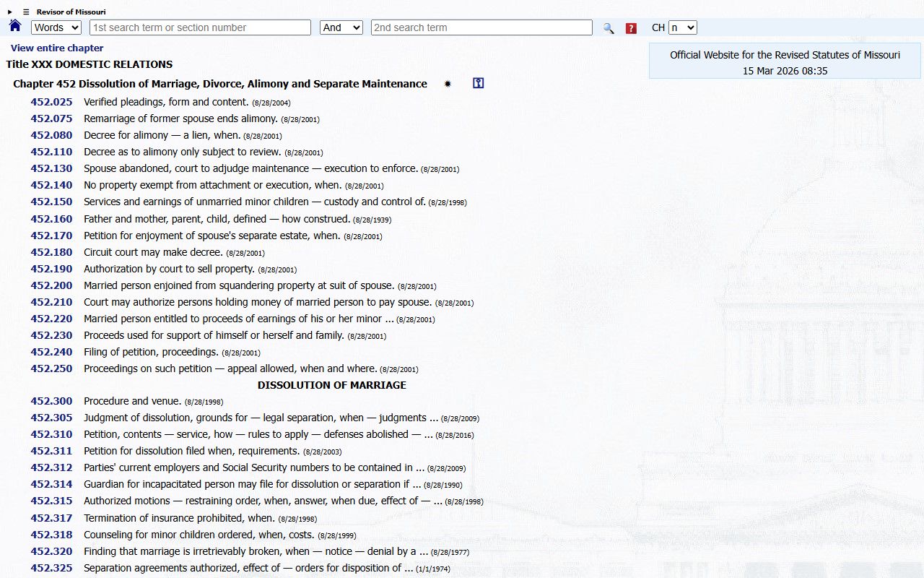Open the red question mark help icon
This screenshot has height=578, width=924.
tap(631, 28)
